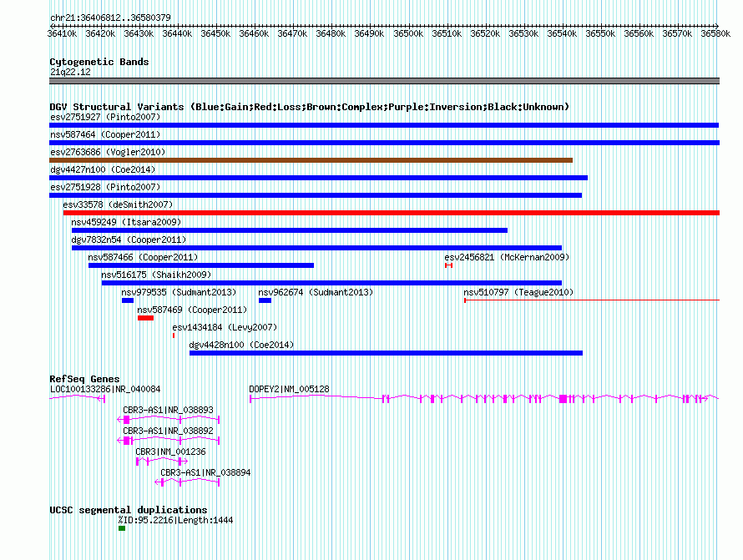Open the DOPEY2|NM_005128 label
This screenshot has height=560, width=743.
pyautogui.click(x=289, y=389)
